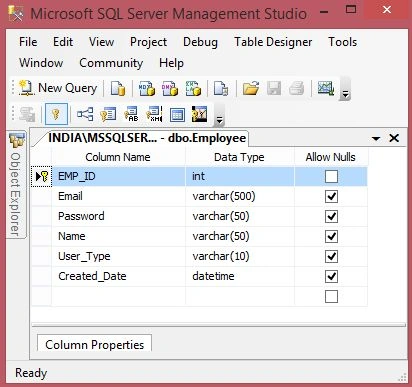Click the Column Name header
This screenshot has height=387, width=412.
(x=118, y=157)
